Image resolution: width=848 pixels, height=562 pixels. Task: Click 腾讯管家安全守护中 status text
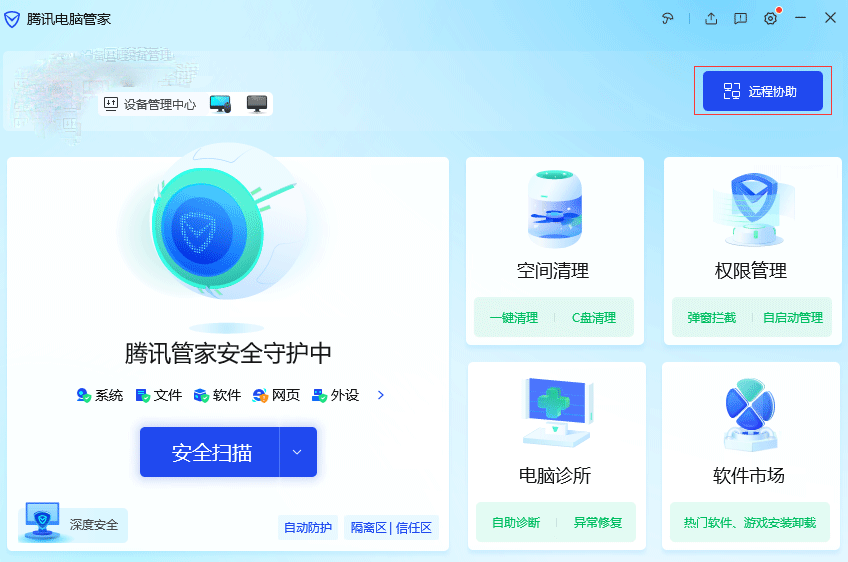[x=228, y=354]
